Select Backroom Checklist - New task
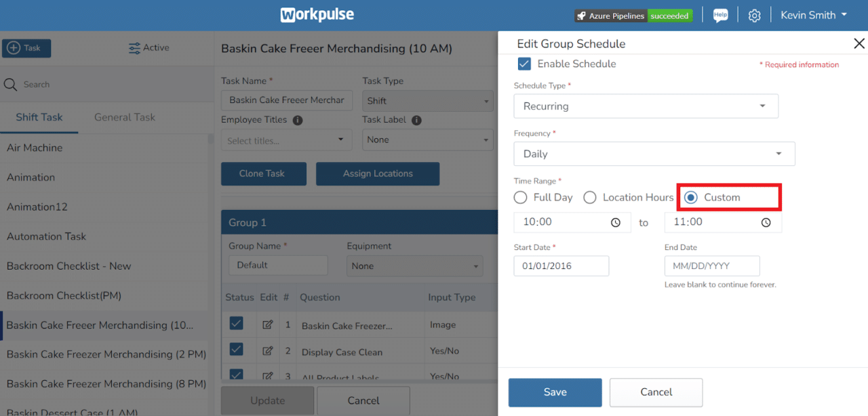The height and width of the screenshot is (416, 868). 104,266
